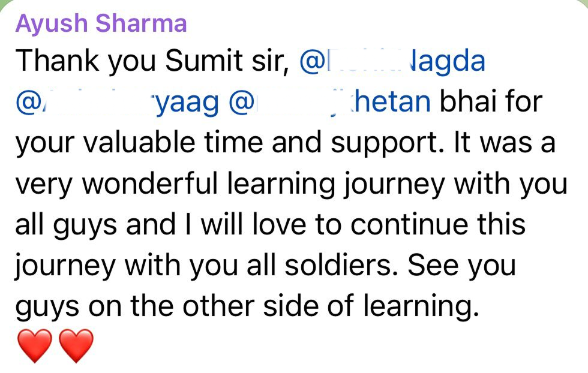Open Ayush Sharma's sender profile name
This screenshot has width=588, height=373.
tap(101, 23)
